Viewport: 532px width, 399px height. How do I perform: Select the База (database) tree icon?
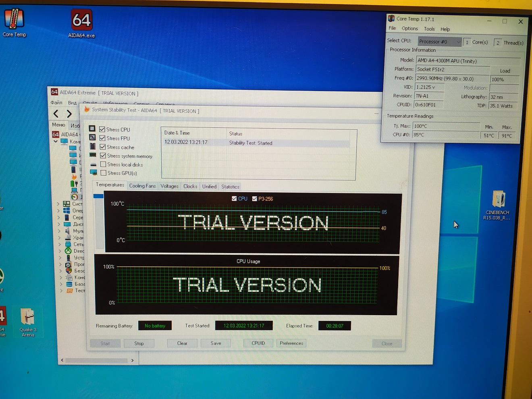coord(69,284)
